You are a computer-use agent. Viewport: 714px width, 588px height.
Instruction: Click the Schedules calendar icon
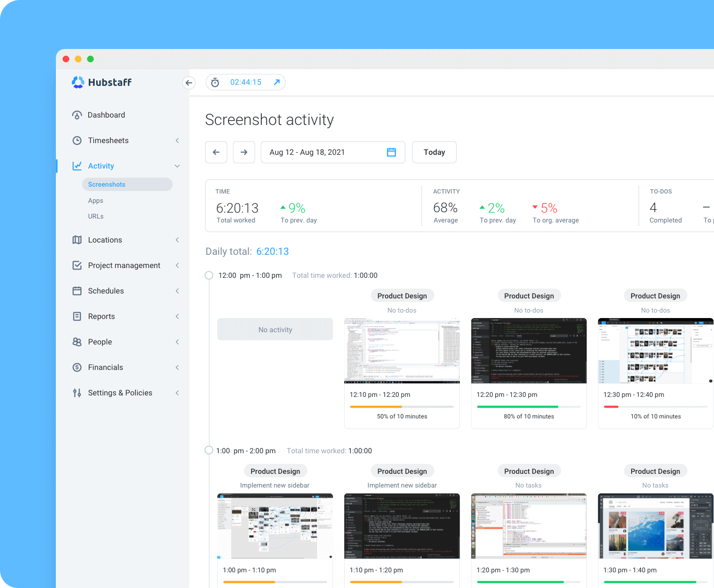[77, 291]
